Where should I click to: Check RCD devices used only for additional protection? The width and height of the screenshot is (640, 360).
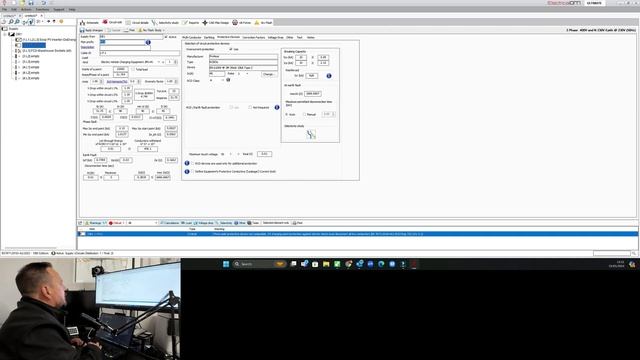(x=193, y=163)
